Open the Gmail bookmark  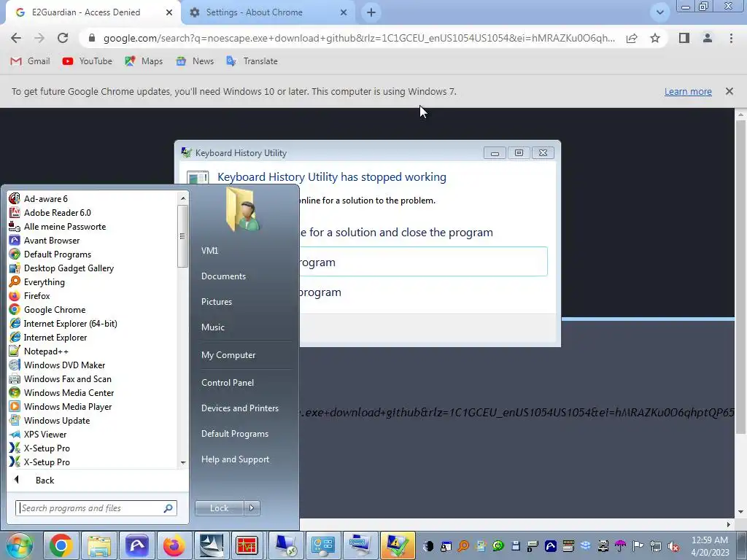pyautogui.click(x=30, y=61)
